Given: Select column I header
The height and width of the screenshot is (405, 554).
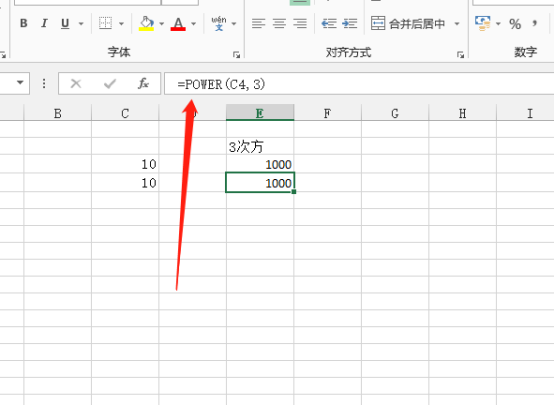Looking at the screenshot, I should pyautogui.click(x=525, y=113).
